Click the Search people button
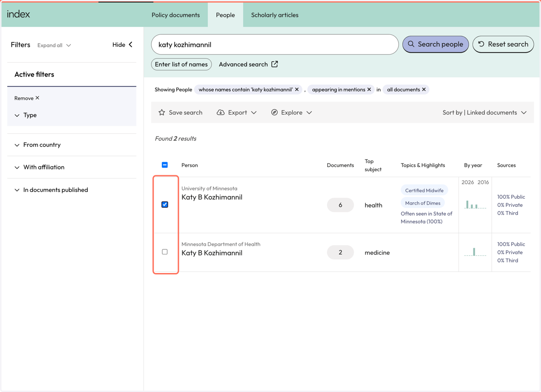This screenshot has height=392, width=541. [x=436, y=44]
